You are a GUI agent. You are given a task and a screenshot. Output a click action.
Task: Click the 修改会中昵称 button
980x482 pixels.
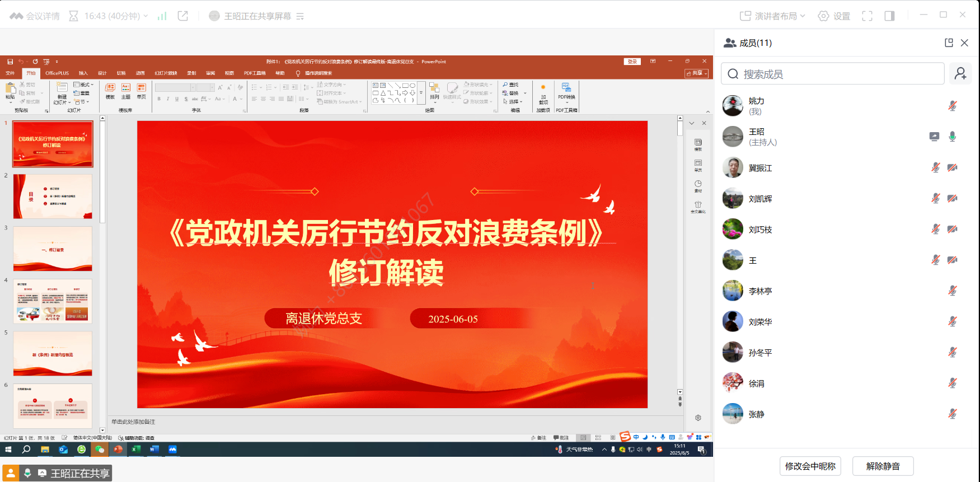tap(810, 466)
